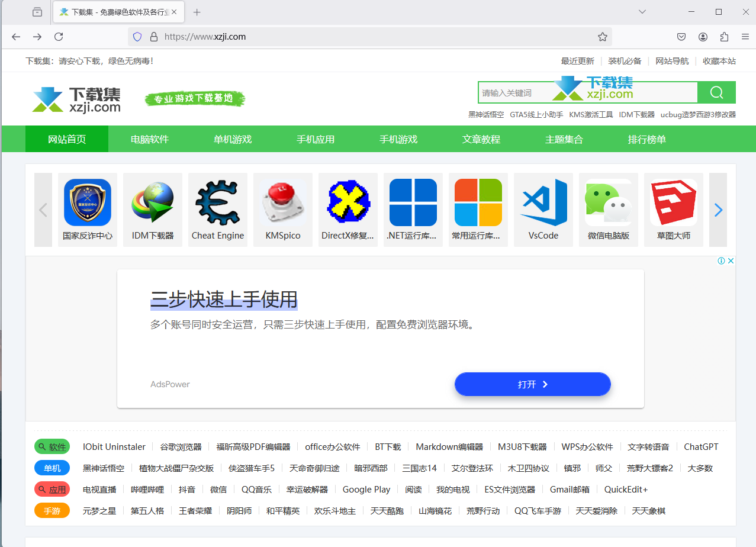756x547 pixels.
Task: Open a new tab with the plus button
Action: pos(197,12)
